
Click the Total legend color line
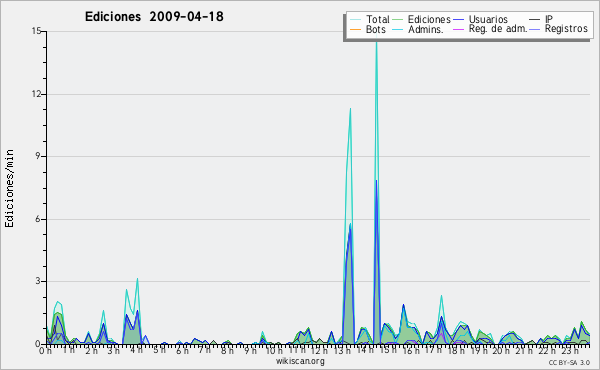(x=356, y=20)
